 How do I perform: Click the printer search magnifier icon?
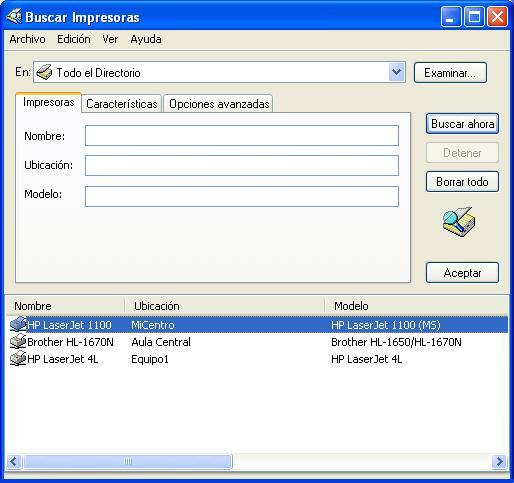pyautogui.click(x=459, y=222)
